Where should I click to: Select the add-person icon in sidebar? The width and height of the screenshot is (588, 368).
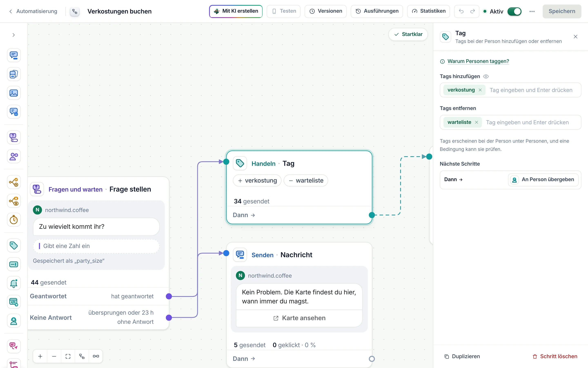click(14, 156)
